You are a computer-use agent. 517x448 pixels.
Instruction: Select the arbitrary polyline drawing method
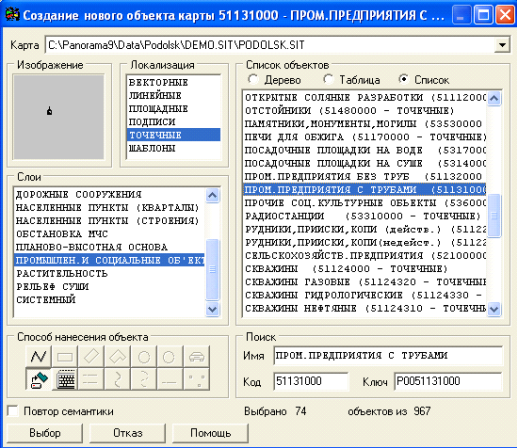[38, 357]
